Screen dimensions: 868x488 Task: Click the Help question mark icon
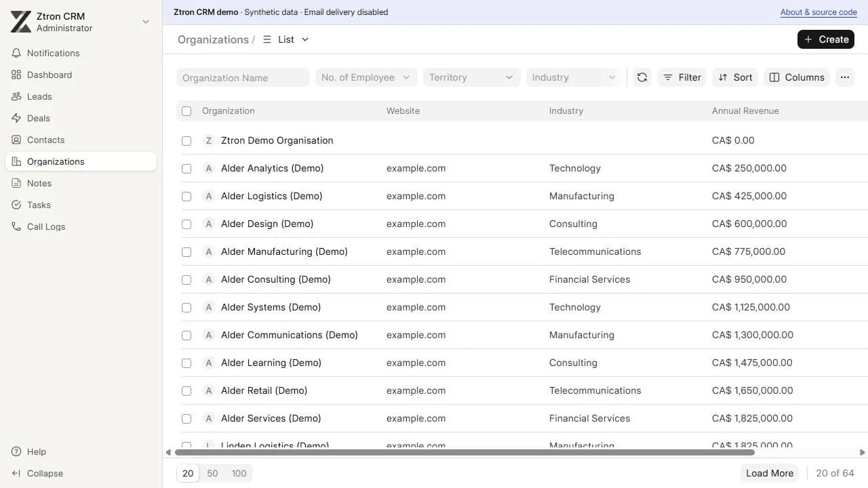[16, 451]
